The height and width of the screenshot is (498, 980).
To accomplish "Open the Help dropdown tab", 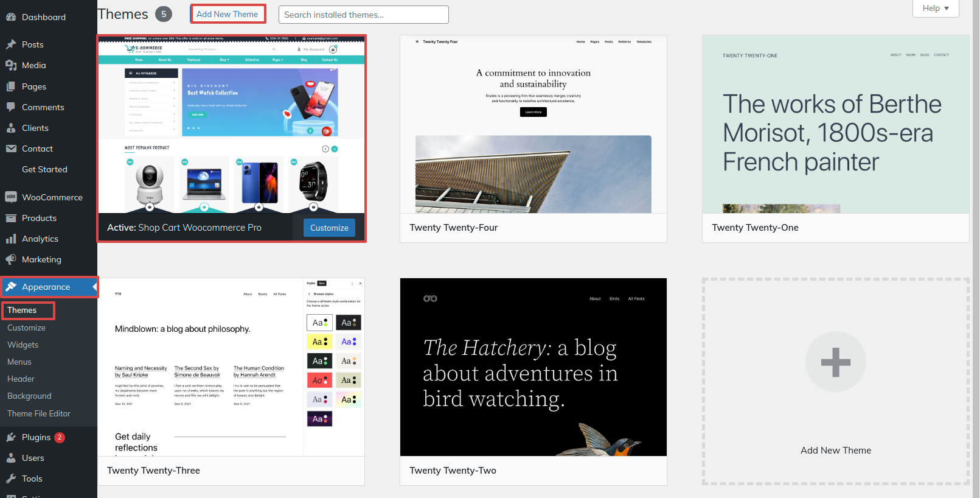I will tap(936, 9).
